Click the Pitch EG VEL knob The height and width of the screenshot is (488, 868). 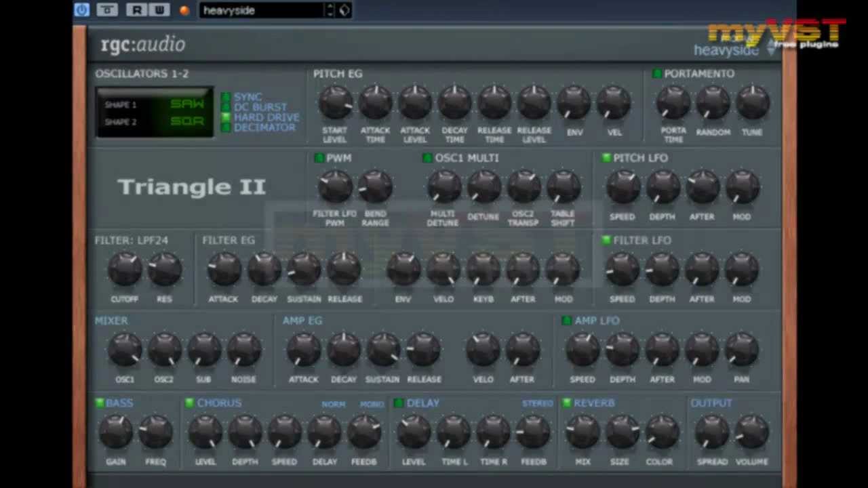[614, 102]
